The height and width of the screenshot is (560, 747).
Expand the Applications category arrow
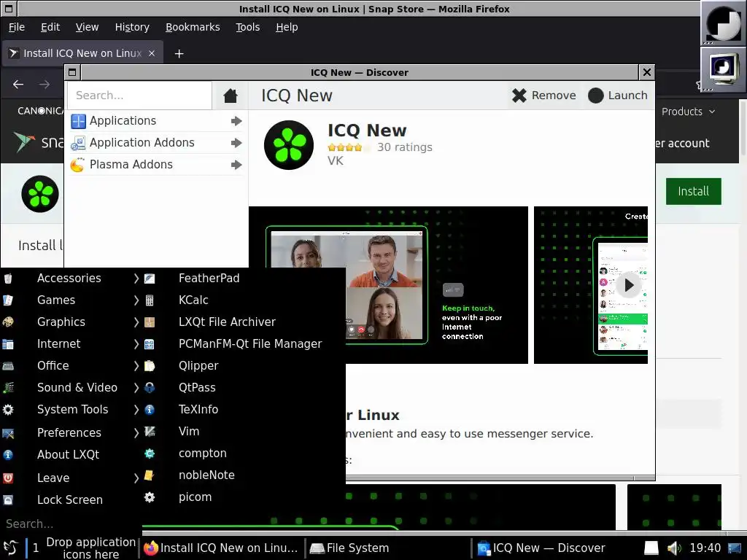[236, 121]
